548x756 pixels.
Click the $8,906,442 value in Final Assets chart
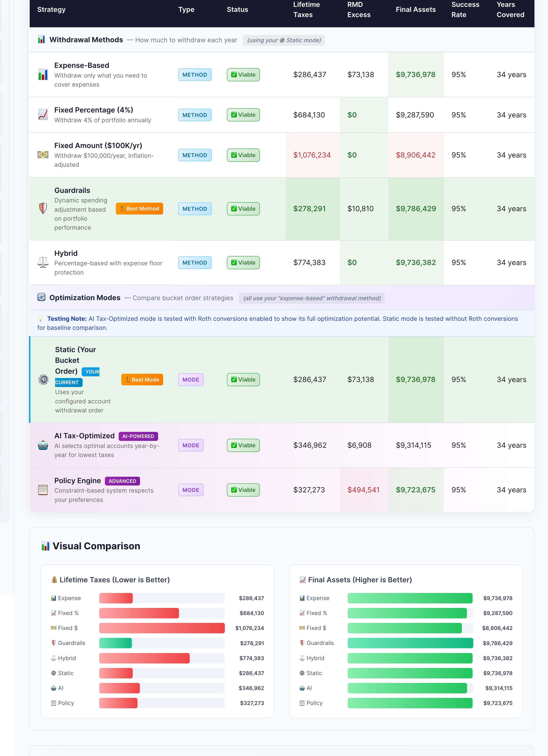coord(497,628)
